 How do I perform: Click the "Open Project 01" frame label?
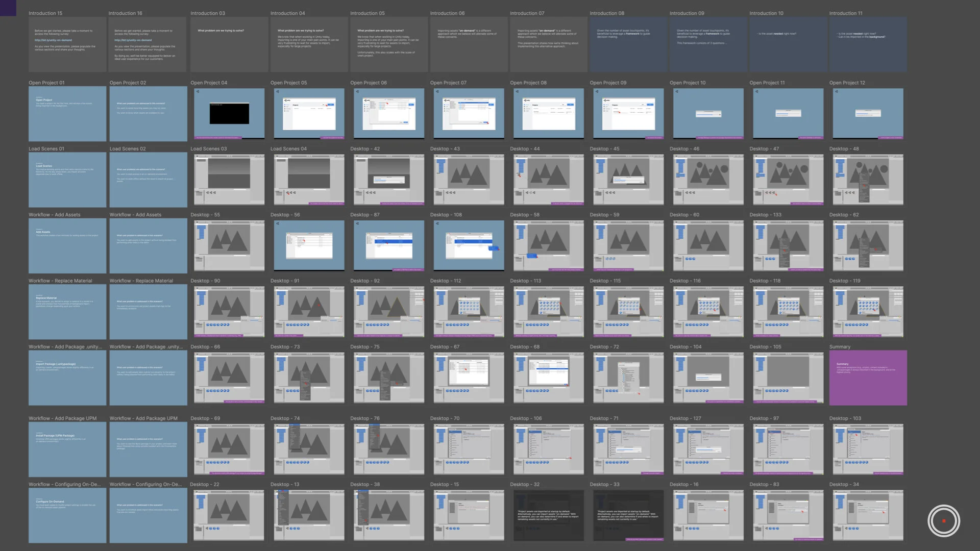(46, 83)
